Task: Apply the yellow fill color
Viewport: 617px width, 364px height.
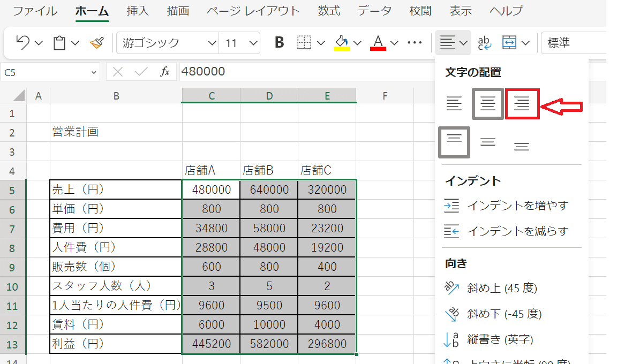Action: [x=342, y=41]
